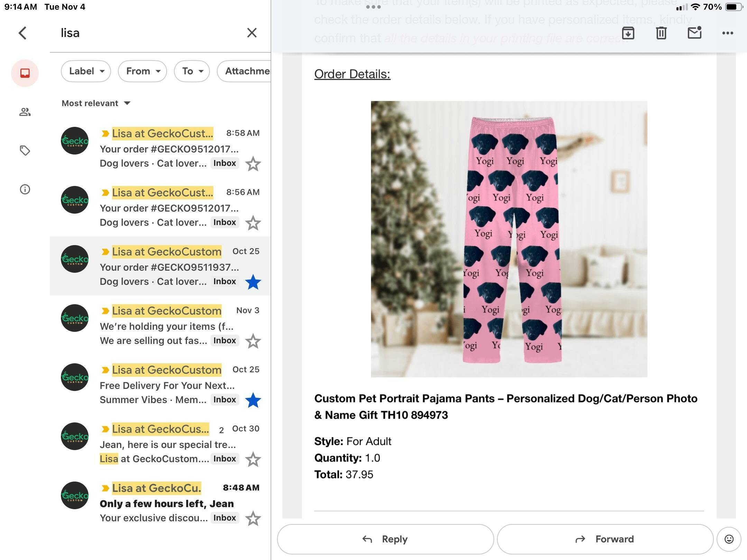Change the 'Most relevant' sort order
The width and height of the screenshot is (747, 560).
click(96, 103)
